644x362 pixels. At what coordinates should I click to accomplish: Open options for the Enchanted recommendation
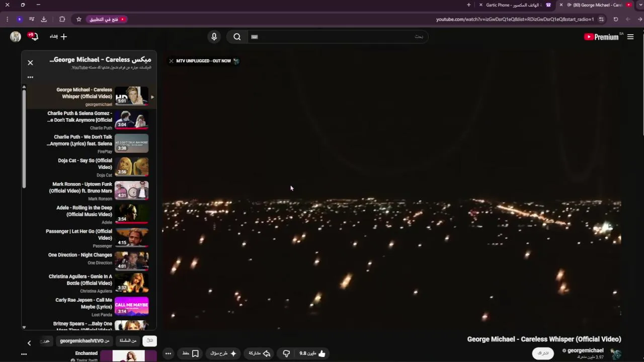tap(24, 354)
